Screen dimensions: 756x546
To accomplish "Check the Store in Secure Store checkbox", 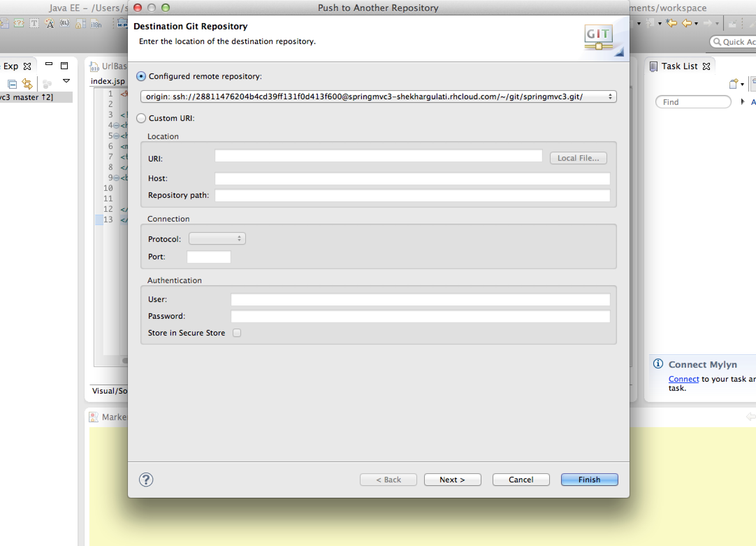I will pyautogui.click(x=237, y=333).
